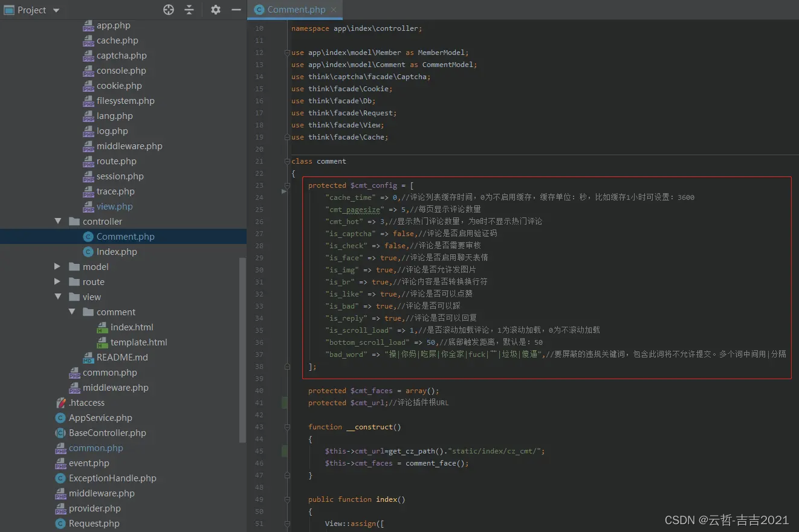The image size is (799, 532).
Task: Close the Comment.php editor tab
Action: (x=334, y=10)
